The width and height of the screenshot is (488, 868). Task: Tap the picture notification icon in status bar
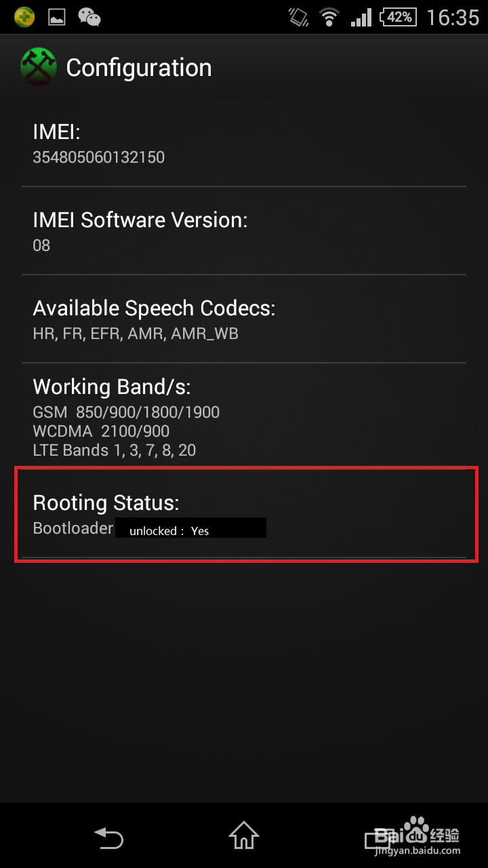tap(57, 17)
